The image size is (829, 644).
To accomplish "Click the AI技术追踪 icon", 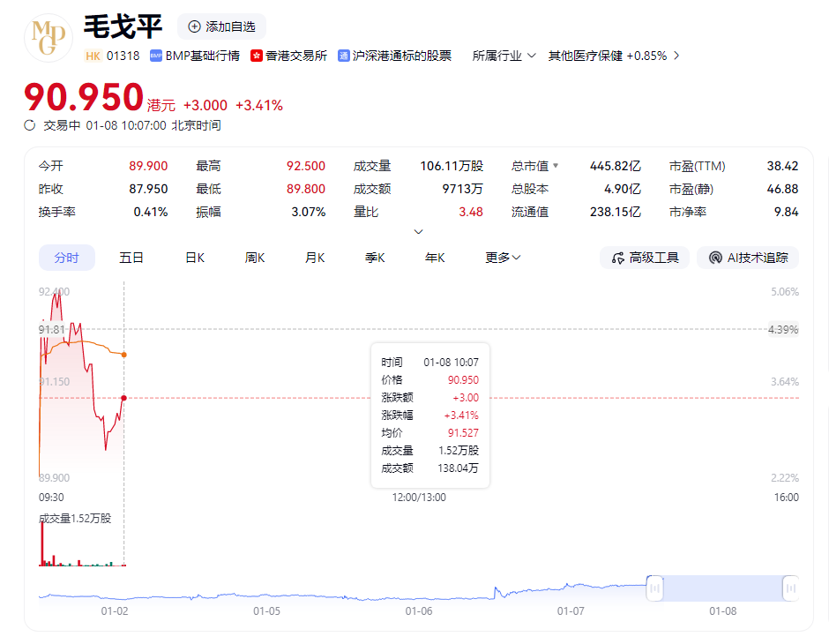I will pyautogui.click(x=714, y=258).
